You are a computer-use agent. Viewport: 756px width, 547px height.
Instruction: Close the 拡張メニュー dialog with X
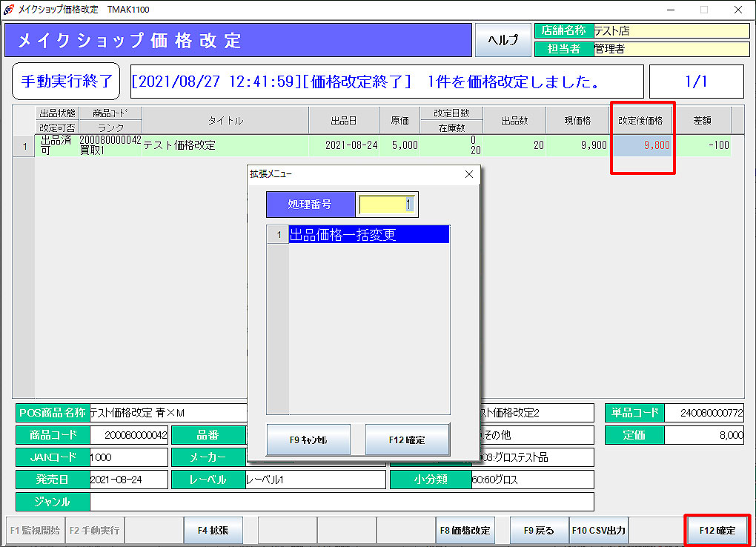tap(468, 174)
